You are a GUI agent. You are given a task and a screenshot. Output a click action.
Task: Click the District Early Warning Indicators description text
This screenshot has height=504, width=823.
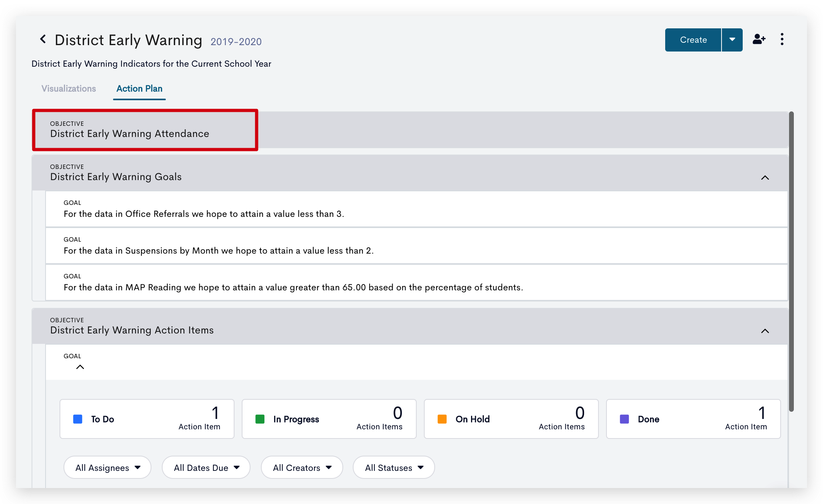pyautogui.click(x=151, y=64)
